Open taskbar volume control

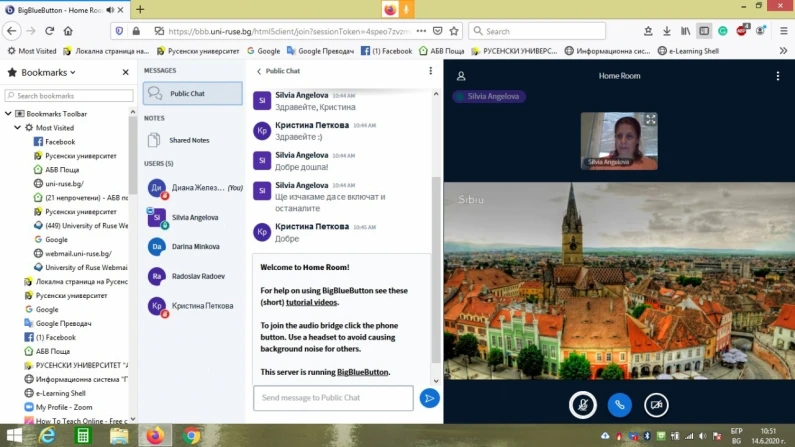click(703, 436)
